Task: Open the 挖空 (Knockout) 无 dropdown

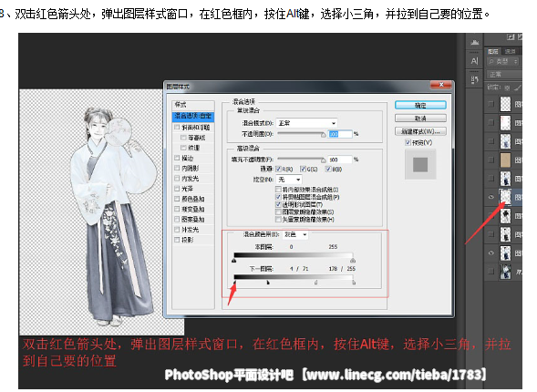Action: coord(289,180)
